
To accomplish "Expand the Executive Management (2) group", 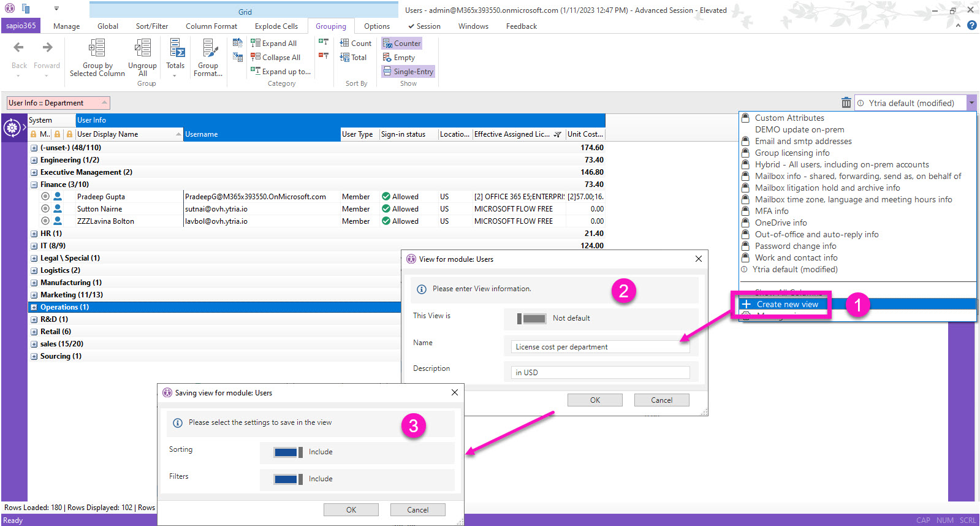I will [x=34, y=172].
